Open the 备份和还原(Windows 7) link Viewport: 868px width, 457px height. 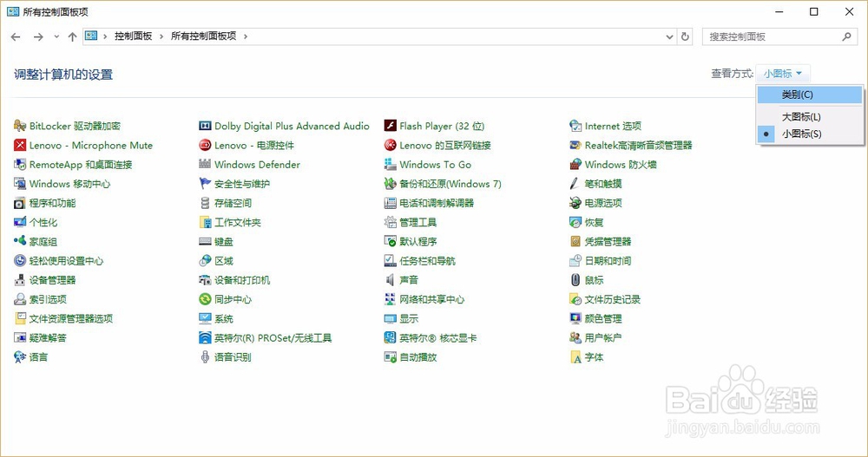pos(450,184)
